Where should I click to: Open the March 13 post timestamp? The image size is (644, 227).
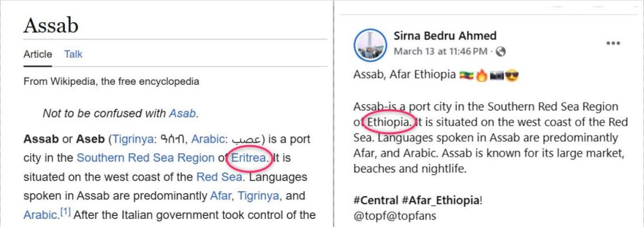point(440,51)
